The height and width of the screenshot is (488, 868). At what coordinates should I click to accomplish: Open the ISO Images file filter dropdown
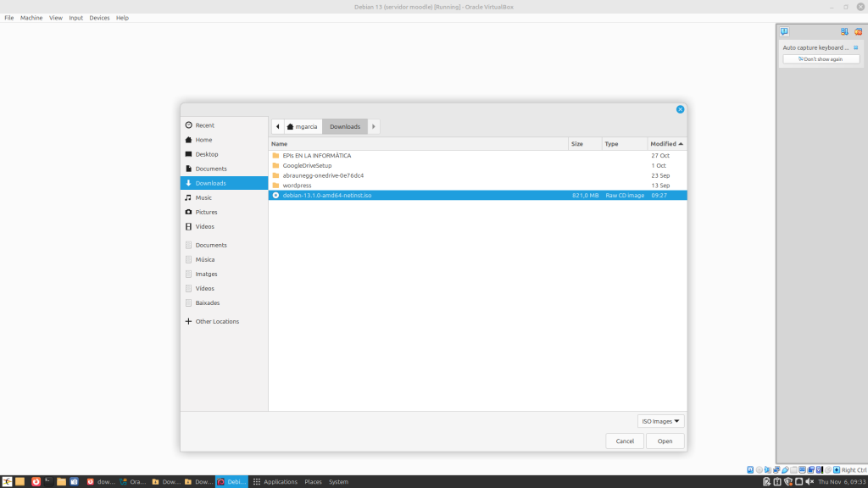point(661,421)
